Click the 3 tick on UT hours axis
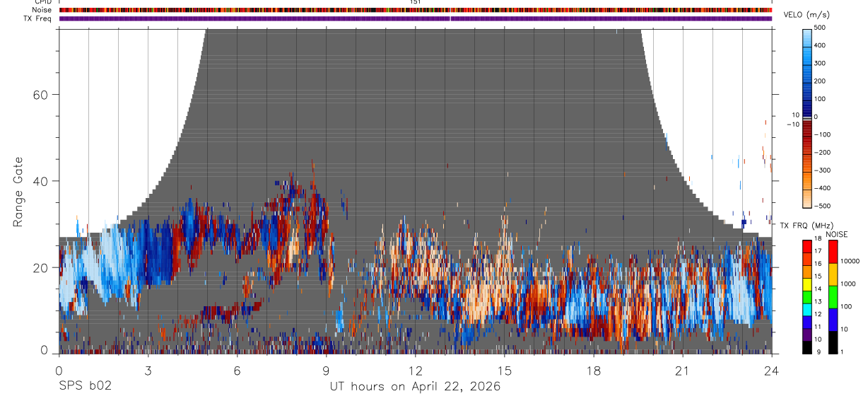The image size is (868, 401). tap(148, 370)
